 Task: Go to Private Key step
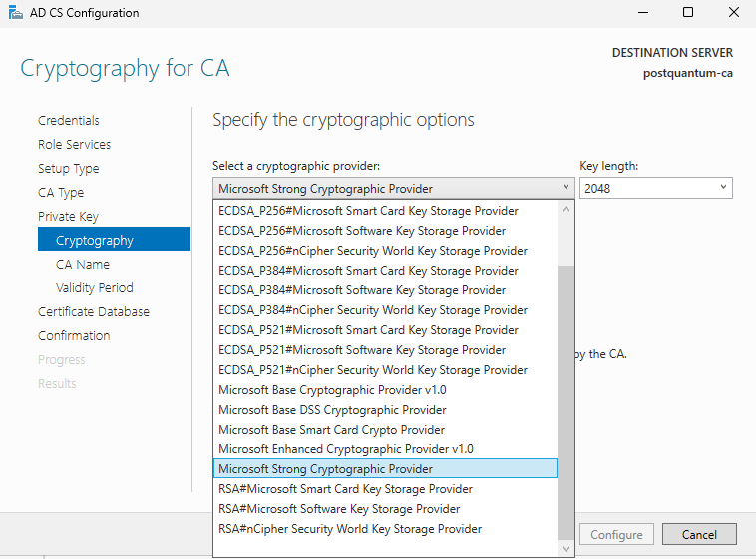[x=68, y=217]
